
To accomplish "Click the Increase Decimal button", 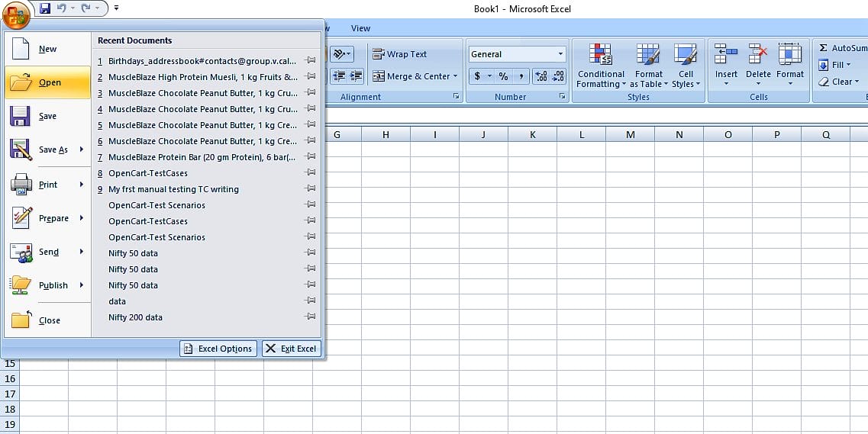I will click(x=540, y=76).
